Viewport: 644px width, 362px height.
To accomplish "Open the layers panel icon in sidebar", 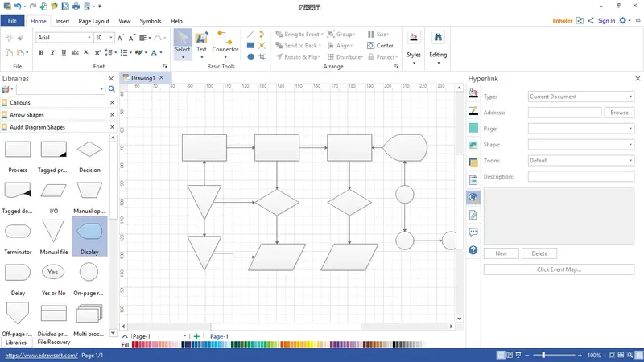I will 473,162.
